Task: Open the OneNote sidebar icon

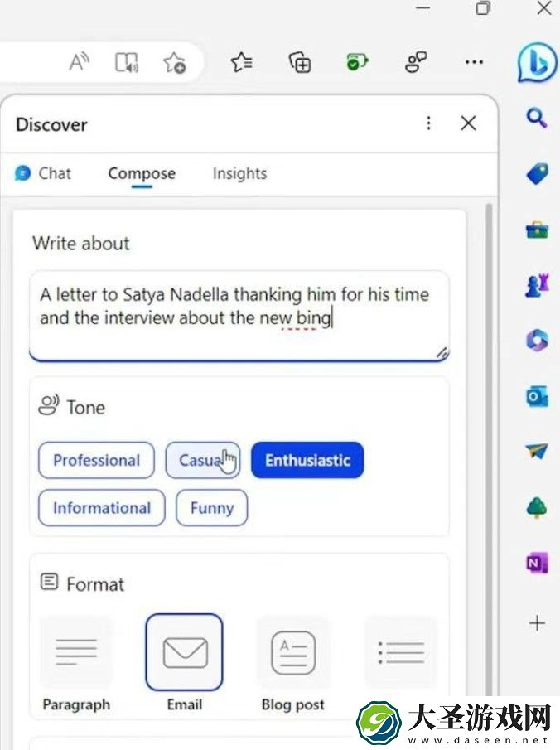Action: click(x=537, y=564)
